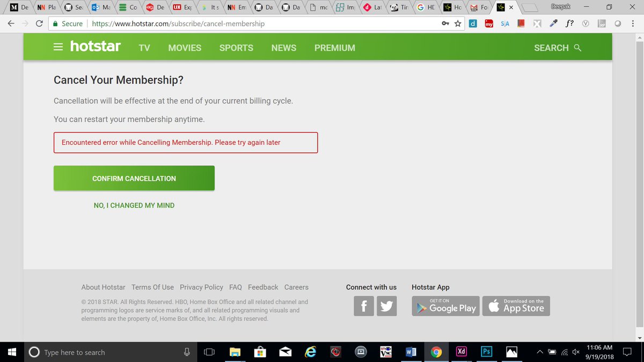Open the Windows Start menu
Image resolution: width=644 pixels, height=362 pixels.
(x=12, y=352)
